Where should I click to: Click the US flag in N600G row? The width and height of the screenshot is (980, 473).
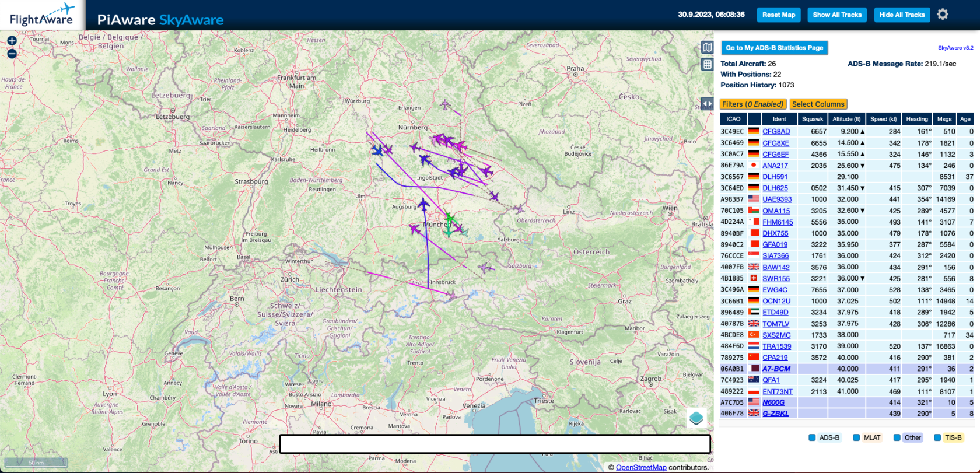(x=754, y=402)
